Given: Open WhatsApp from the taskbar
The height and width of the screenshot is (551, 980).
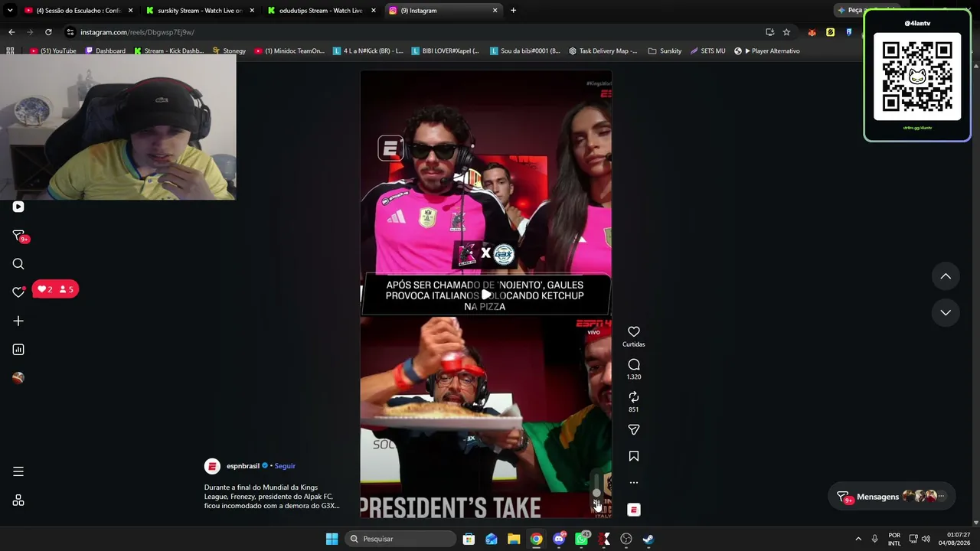Looking at the screenshot, I should click(x=582, y=539).
